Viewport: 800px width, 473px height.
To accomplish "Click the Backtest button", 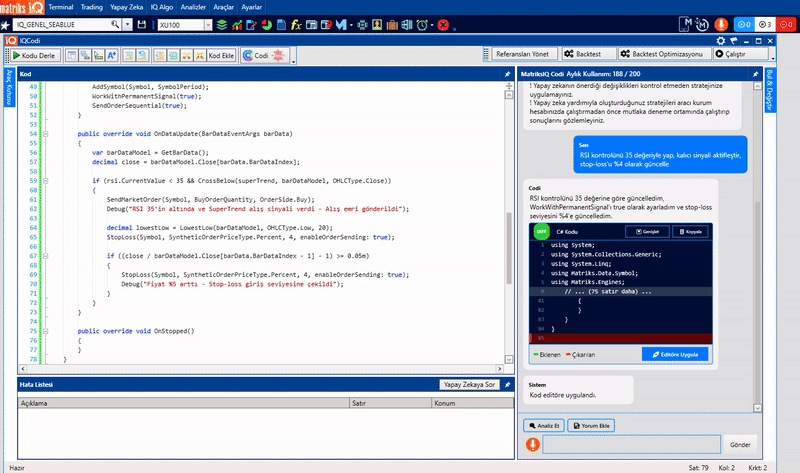I will point(588,54).
